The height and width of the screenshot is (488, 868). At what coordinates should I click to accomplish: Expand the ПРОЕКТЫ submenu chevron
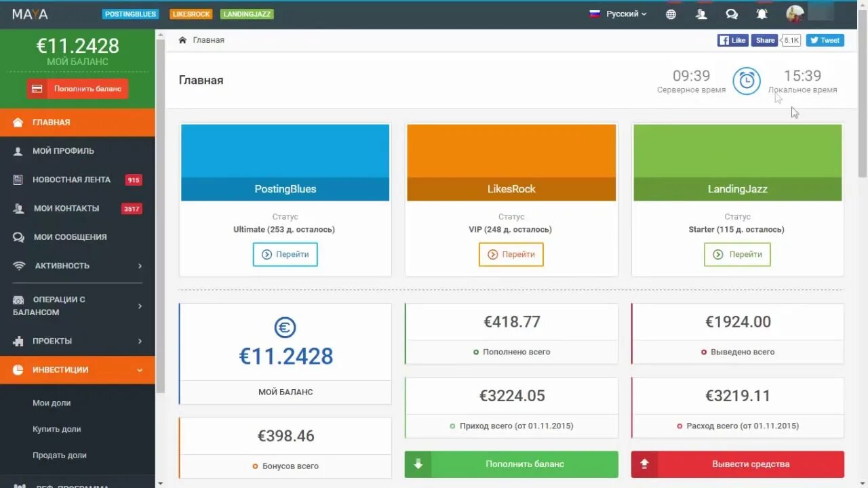tap(140, 341)
